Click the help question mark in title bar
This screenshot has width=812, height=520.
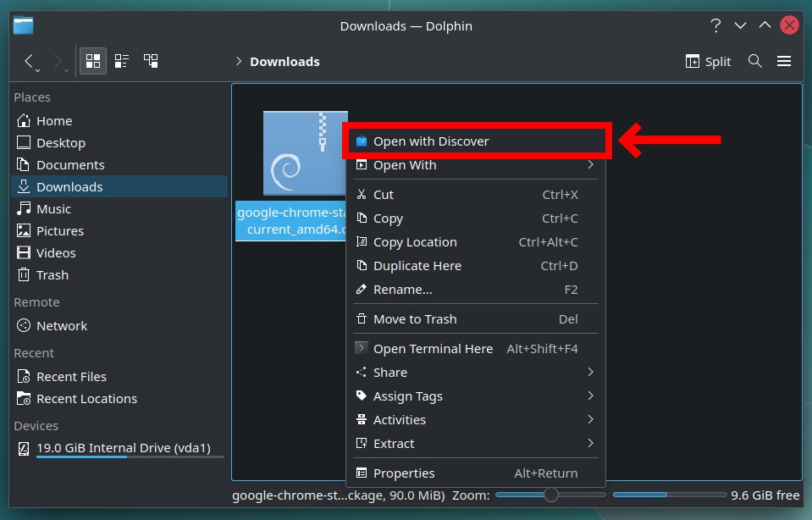(715, 25)
